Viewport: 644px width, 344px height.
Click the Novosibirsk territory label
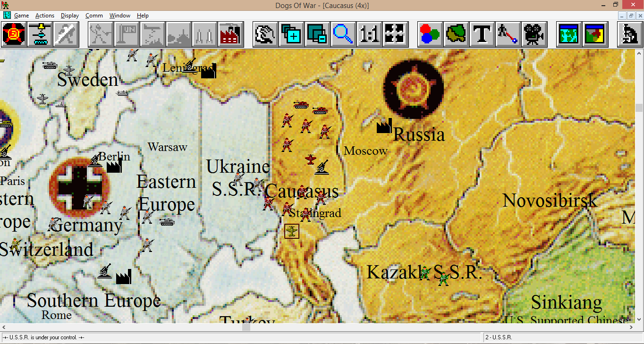click(550, 201)
